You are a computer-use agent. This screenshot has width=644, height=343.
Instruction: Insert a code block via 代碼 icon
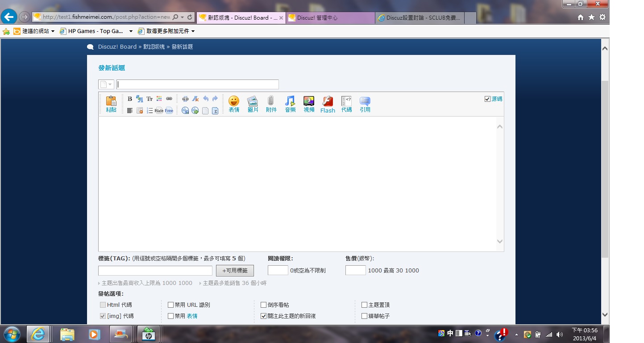(346, 104)
